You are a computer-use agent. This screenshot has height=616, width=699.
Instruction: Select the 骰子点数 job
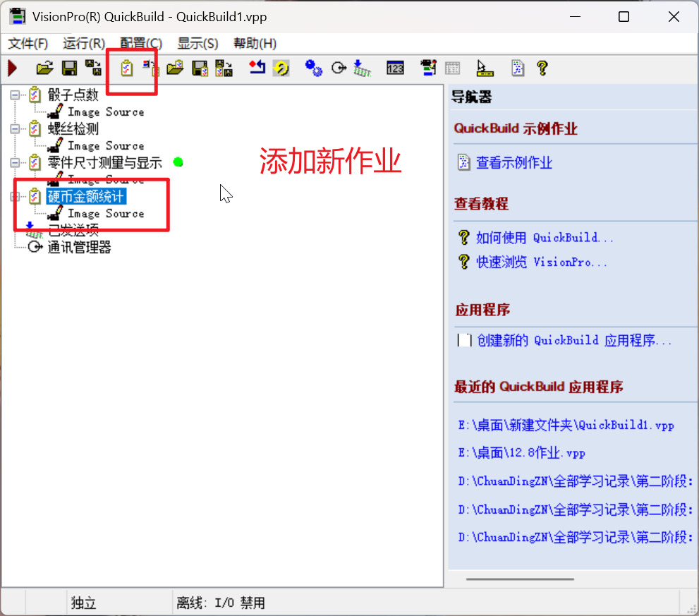[x=73, y=95]
